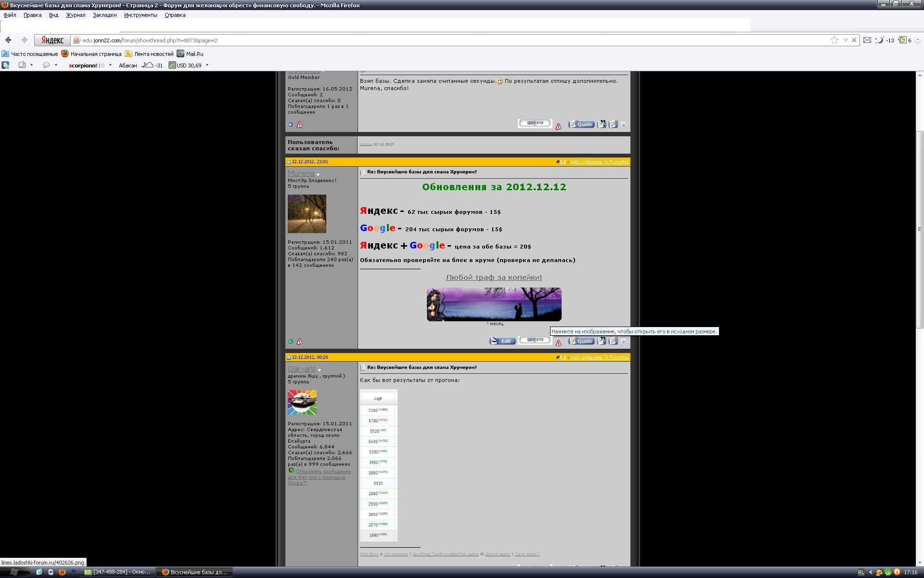924x578 pixels.
Task: Click the blue icon at the start of the third toolbar
Action: [6, 65]
